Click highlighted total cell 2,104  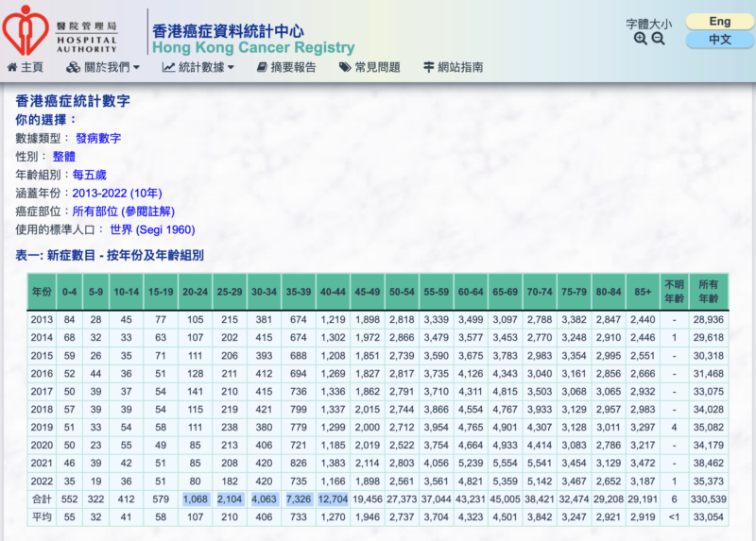point(230,499)
